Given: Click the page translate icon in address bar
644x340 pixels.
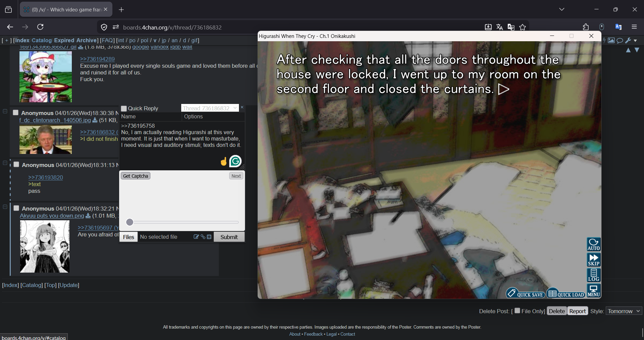Looking at the screenshot, I should pyautogui.click(x=500, y=27).
